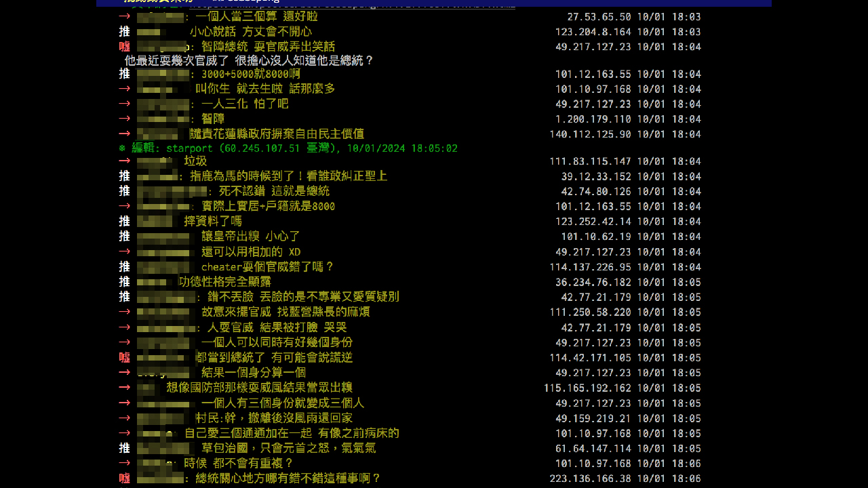Click IP address 27.53.65.50

[599, 17]
